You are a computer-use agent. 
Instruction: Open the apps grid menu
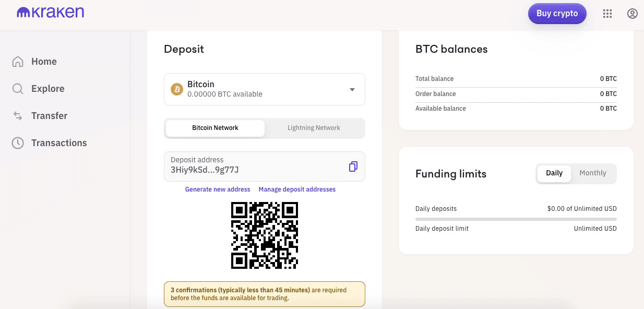(607, 14)
